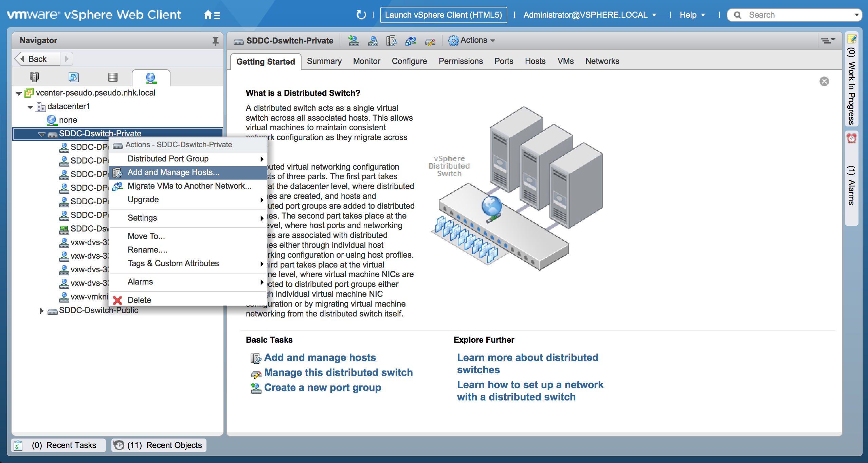Open the Recent Objects panel
Viewport: 868px width, 463px height.
pos(159,445)
